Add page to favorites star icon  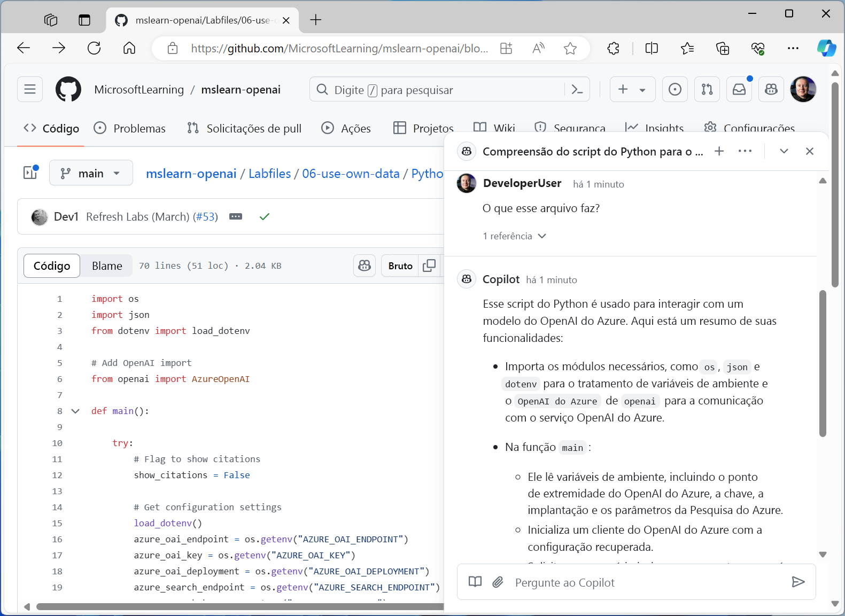point(570,49)
